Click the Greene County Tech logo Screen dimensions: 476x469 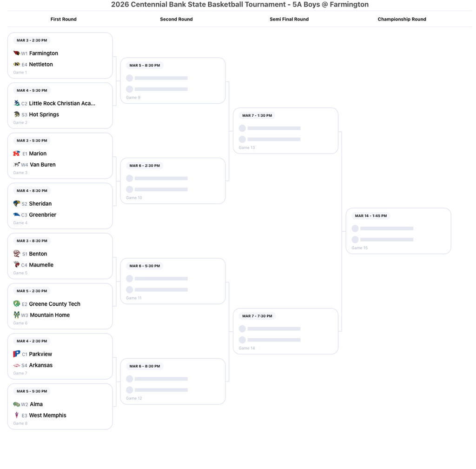point(18,304)
